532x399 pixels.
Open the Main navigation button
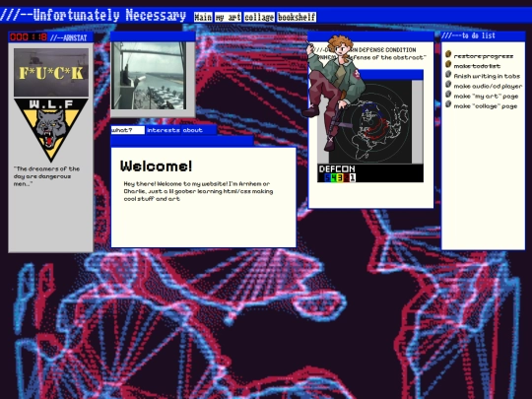pyautogui.click(x=203, y=17)
